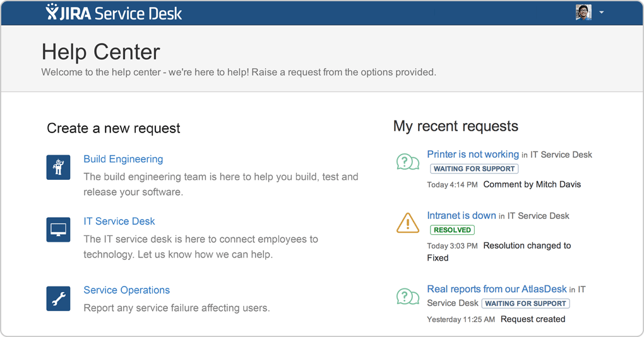644x337 pixels.
Task: Click the Help Center page heading
Action: [100, 52]
